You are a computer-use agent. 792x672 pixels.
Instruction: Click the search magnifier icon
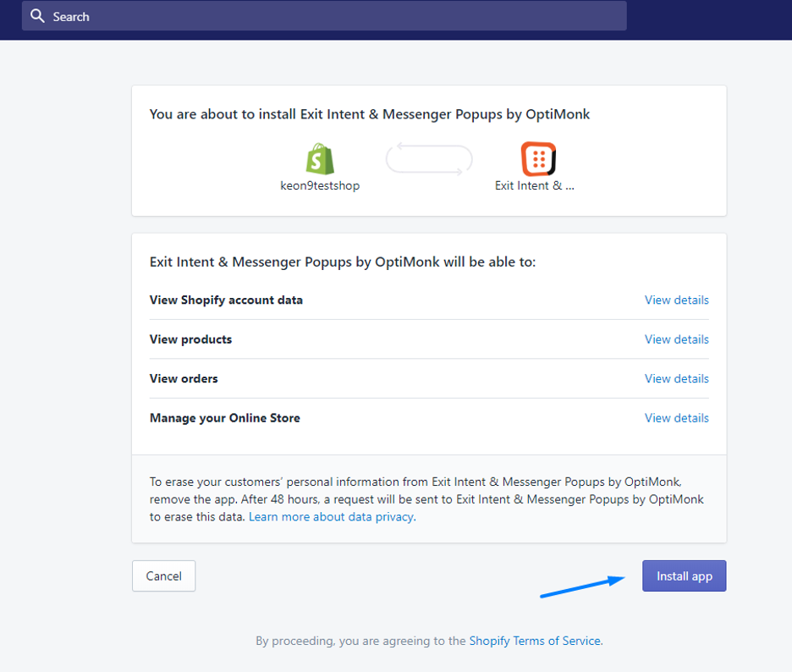pos(37,16)
